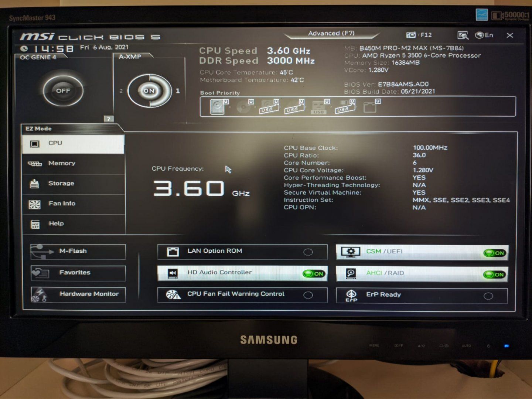This screenshot has height=399, width=532.
Task: Open the Memory section
Action: point(73,164)
